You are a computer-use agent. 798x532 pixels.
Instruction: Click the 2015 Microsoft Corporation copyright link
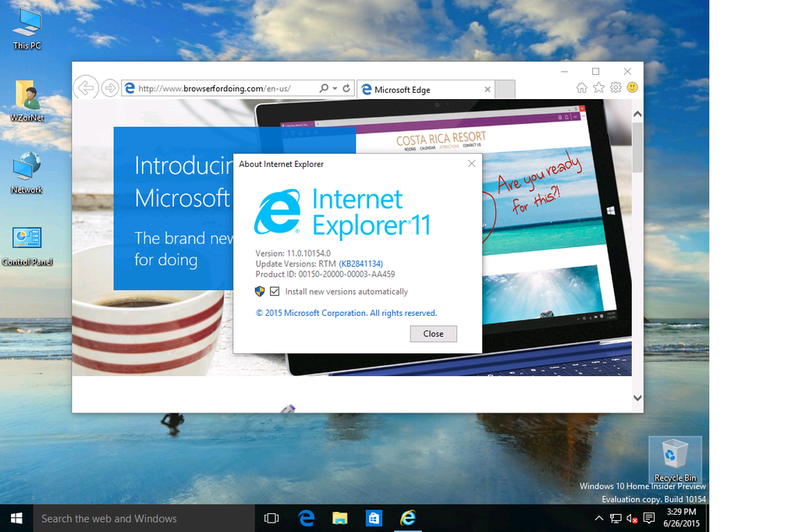(x=346, y=313)
